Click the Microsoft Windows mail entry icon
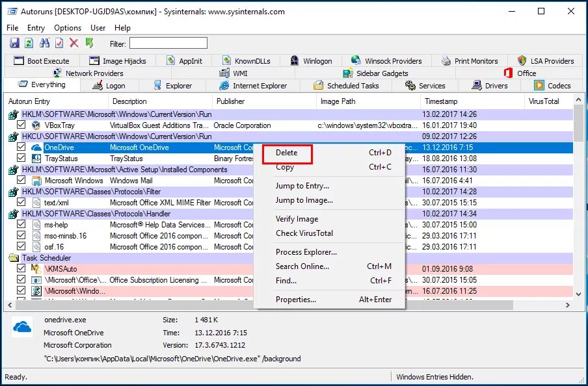 pos(36,181)
